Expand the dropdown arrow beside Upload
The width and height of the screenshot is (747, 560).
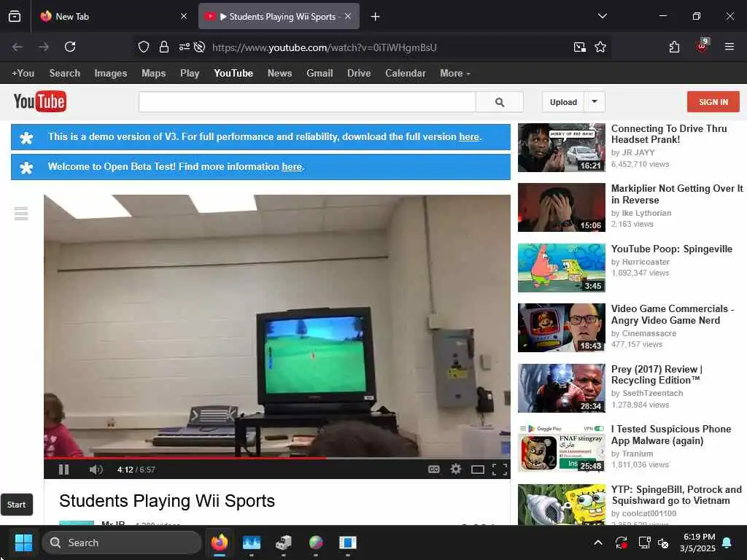pos(595,102)
